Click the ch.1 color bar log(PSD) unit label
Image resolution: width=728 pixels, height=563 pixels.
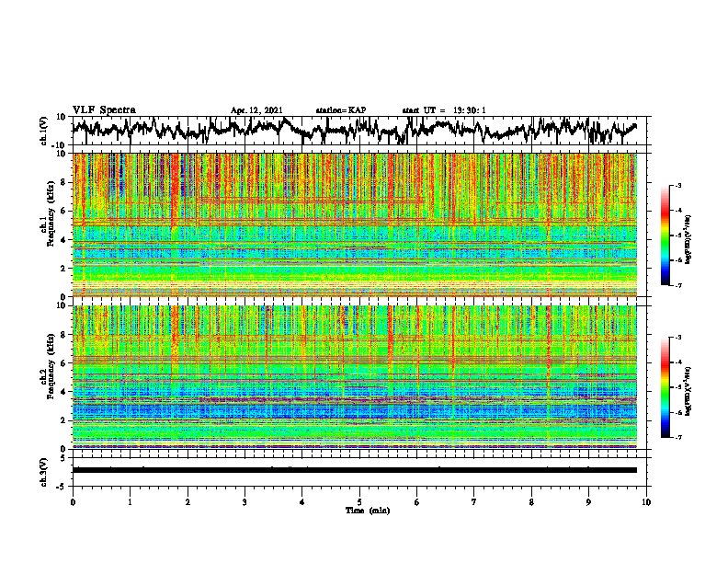(688, 239)
